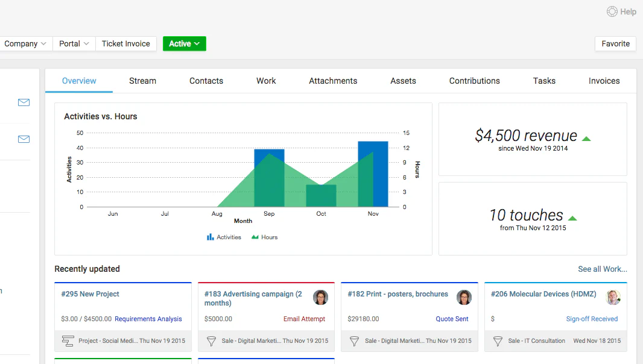Expand the Company dropdown
The image size is (643, 364).
pos(25,44)
